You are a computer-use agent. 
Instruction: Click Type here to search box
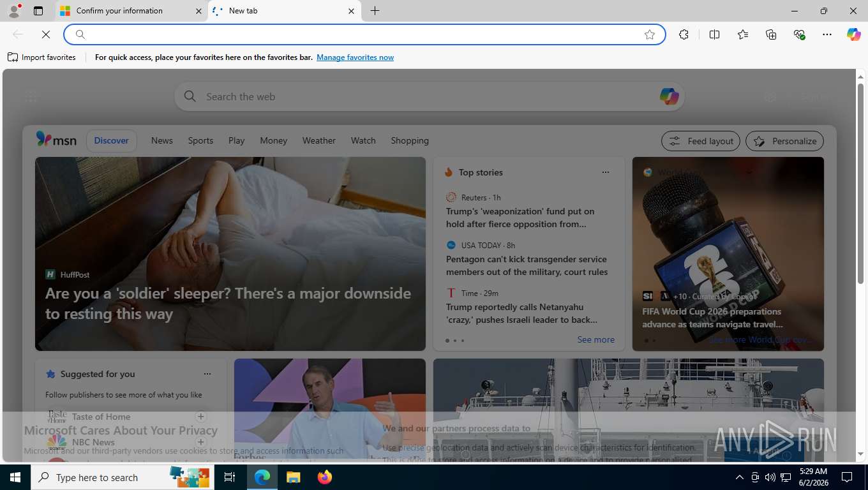(123, 477)
